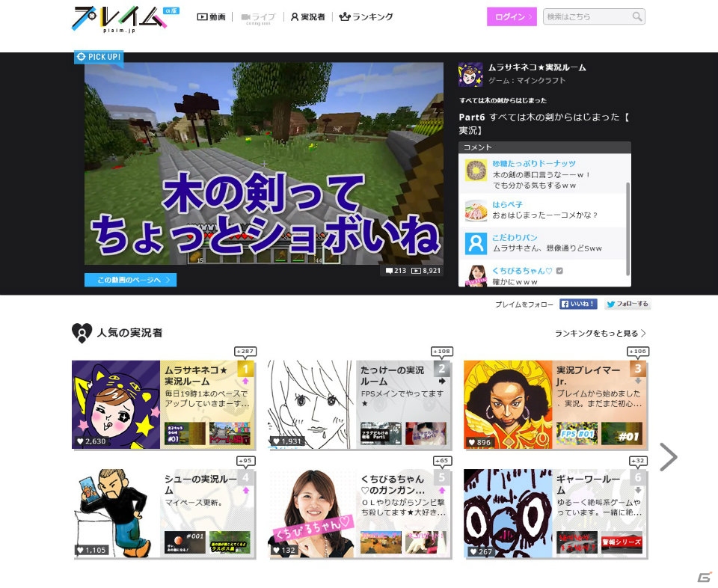Open commenter くちびるちゃん♡ name
Viewport: 718px width, 588px height.
(x=522, y=271)
